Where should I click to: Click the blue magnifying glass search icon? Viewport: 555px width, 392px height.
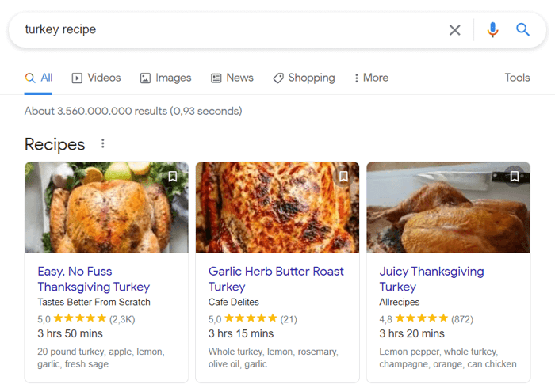pyautogui.click(x=522, y=30)
